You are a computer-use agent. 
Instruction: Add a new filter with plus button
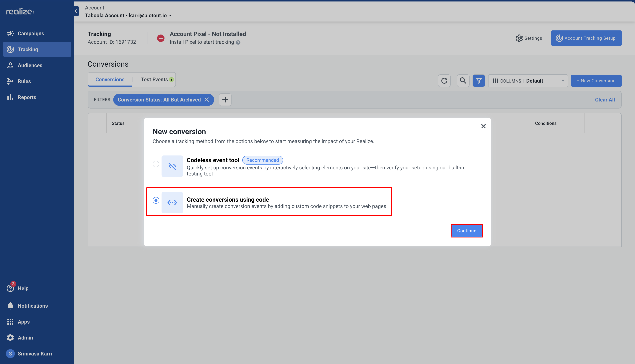point(225,100)
